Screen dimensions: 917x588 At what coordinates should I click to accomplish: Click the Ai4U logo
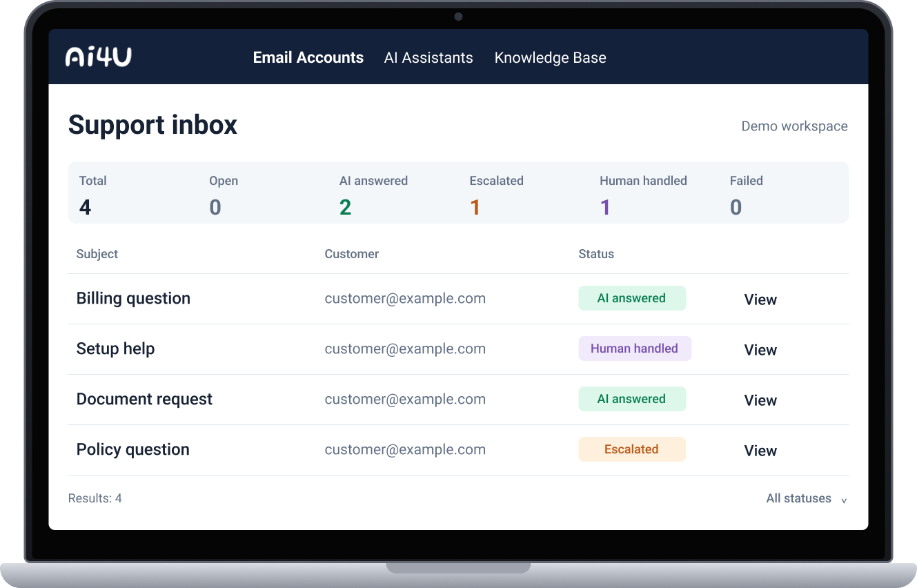coord(98,57)
